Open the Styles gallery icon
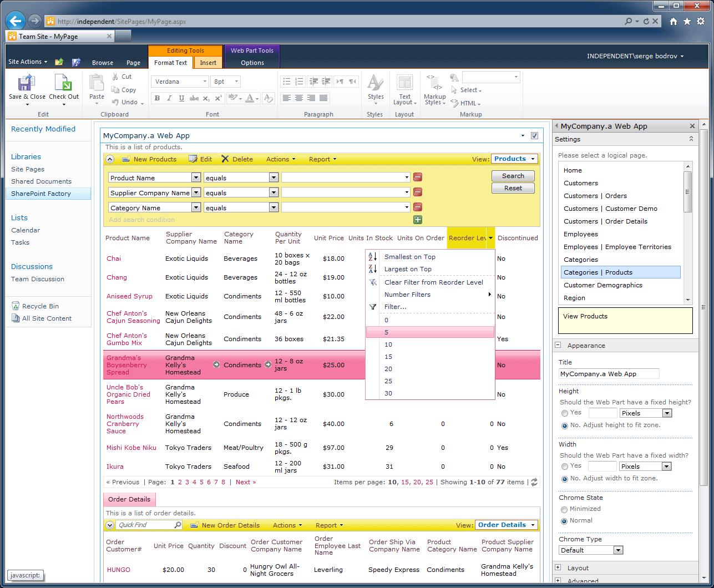Screen dimensions: 714x588 click(x=376, y=83)
